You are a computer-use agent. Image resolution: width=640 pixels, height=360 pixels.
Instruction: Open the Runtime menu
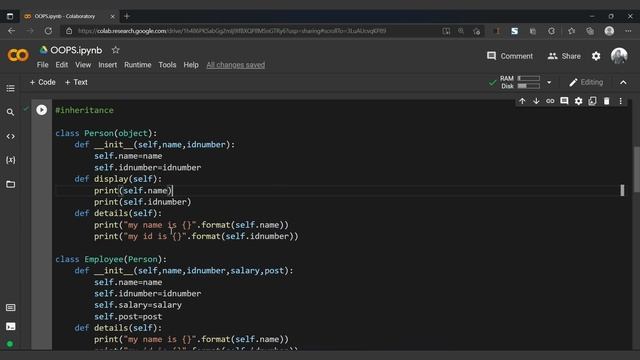coord(138,65)
